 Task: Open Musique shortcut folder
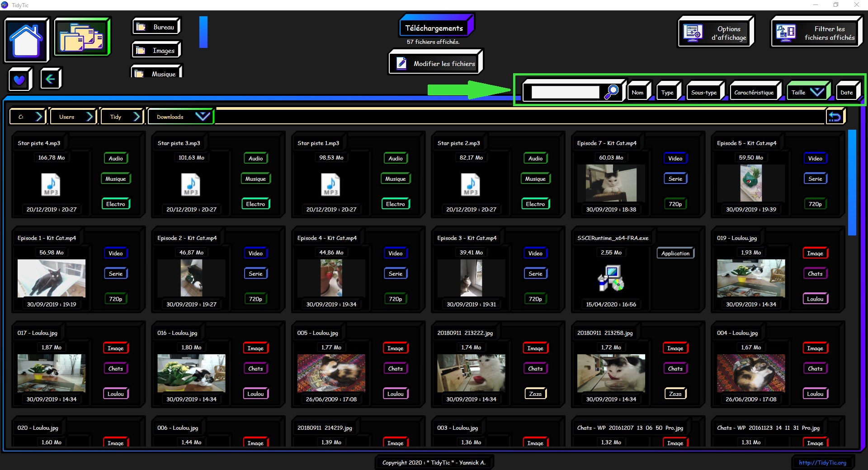point(156,72)
